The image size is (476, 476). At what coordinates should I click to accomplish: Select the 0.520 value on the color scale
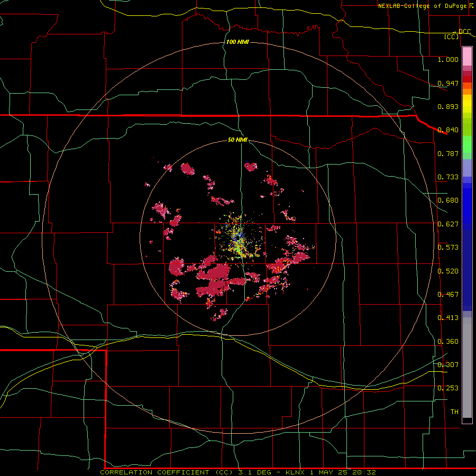pos(448,271)
